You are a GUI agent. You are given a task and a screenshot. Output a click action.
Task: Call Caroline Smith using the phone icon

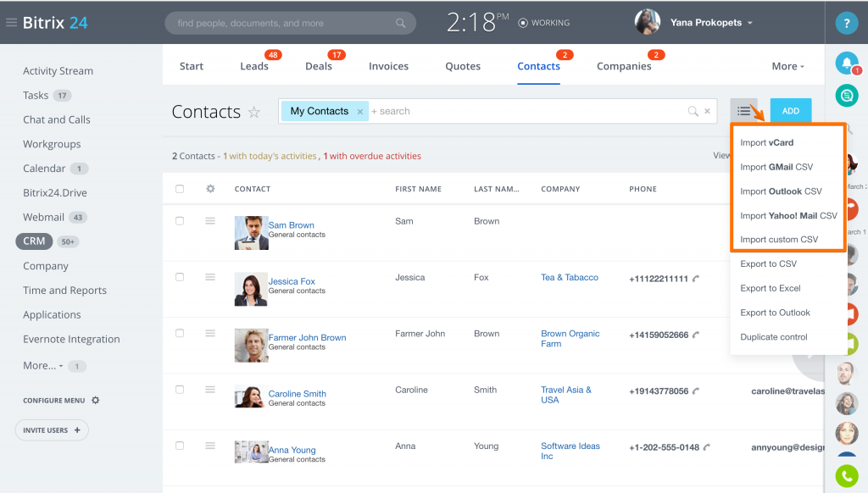click(696, 391)
